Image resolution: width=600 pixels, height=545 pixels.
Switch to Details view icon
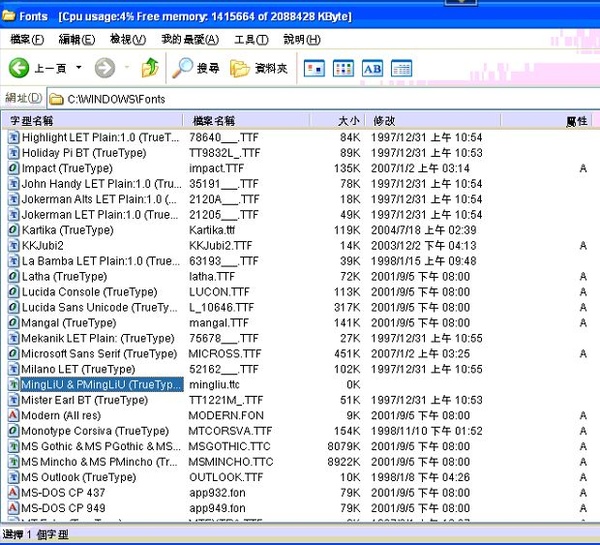[401, 69]
